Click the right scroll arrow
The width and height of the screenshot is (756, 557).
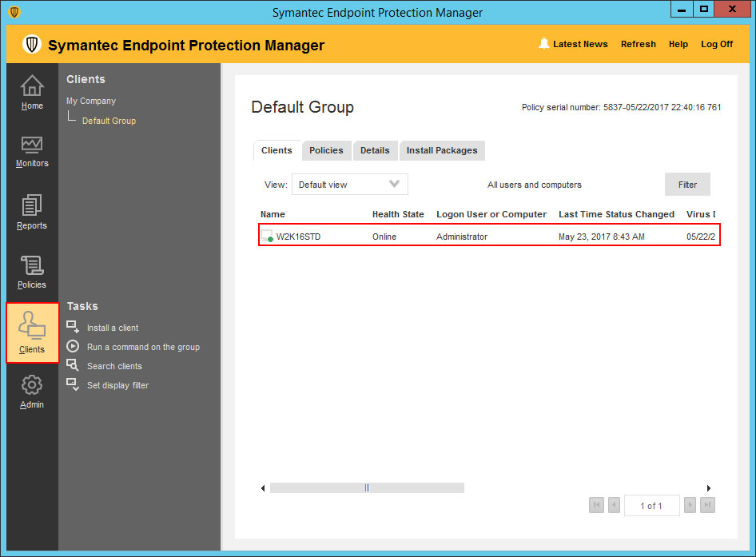(709, 488)
